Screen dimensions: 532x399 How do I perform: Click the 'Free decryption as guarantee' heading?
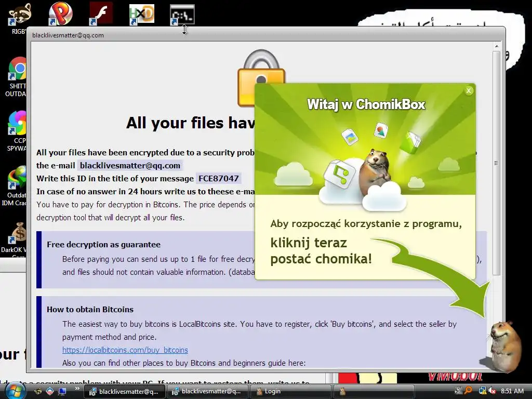103,244
